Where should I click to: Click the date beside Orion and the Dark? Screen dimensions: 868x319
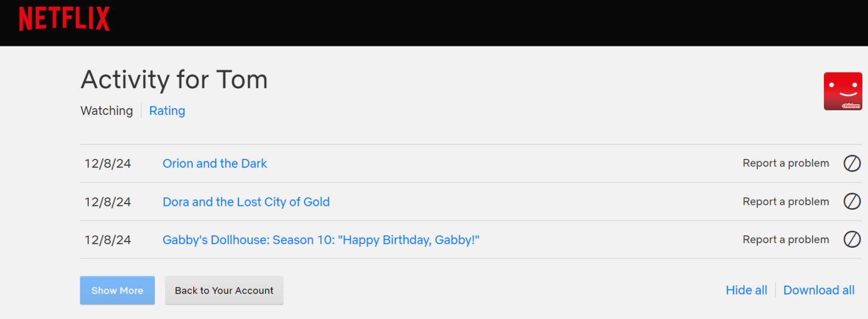click(x=107, y=163)
